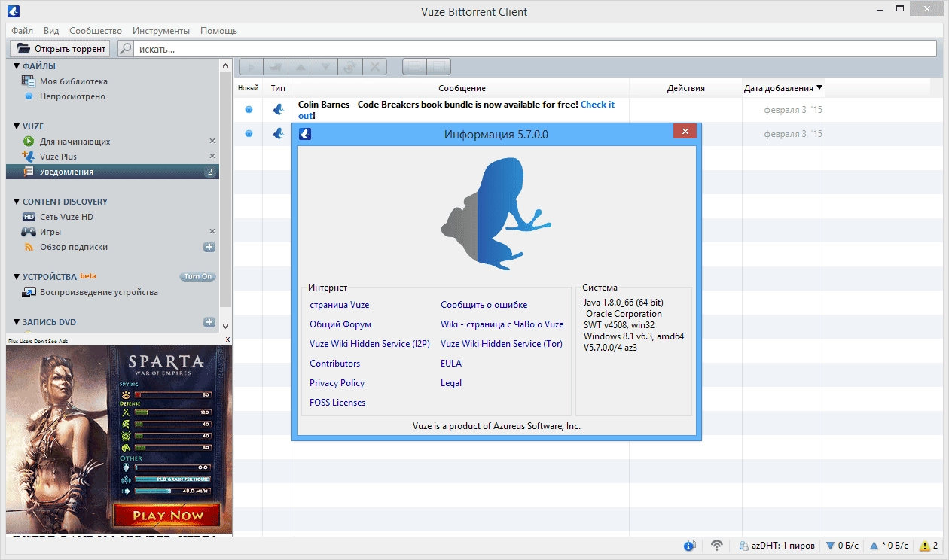Click the move down arrow toolbar button

[x=325, y=66]
